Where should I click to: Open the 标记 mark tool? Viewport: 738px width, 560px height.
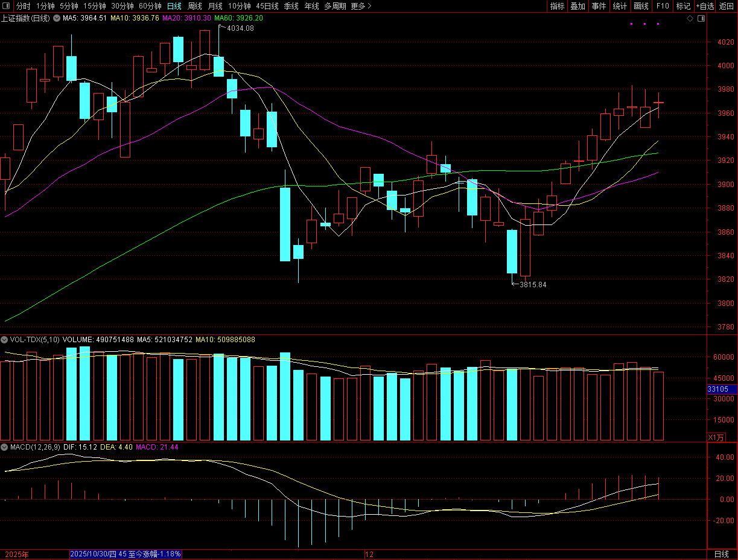(683, 6)
